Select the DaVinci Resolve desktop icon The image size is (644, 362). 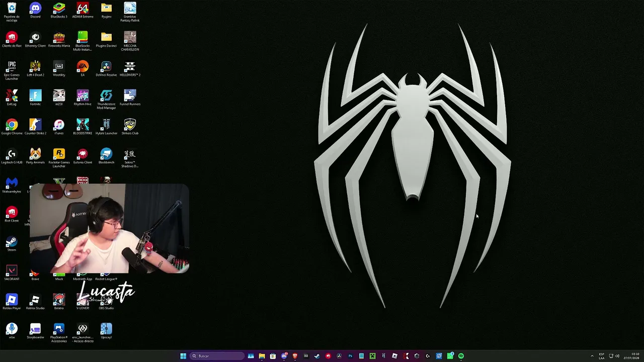coord(106,69)
